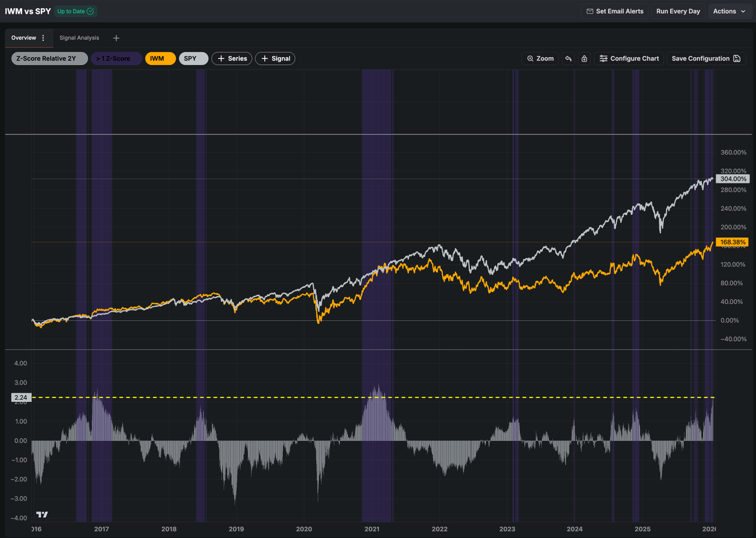
Task: Expand options on the Z-Score Relative 2Y chip
Action: click(49, 58)
